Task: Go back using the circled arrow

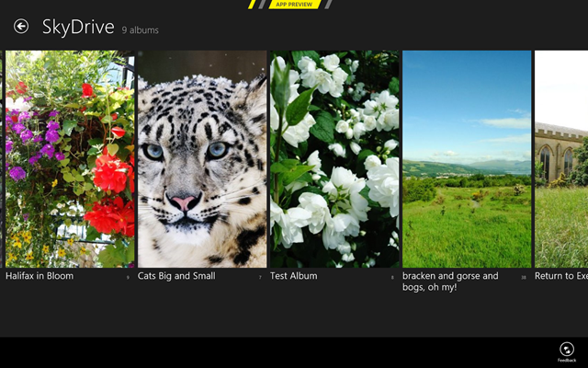Action: pyautogui.click(x=21, y=27)
